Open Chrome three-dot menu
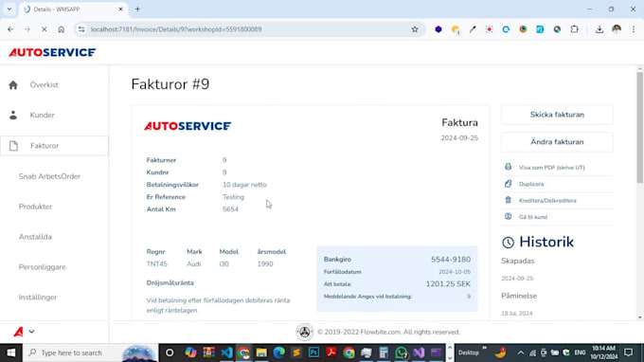Screen dimensions: 644x362 click(634, 29)
